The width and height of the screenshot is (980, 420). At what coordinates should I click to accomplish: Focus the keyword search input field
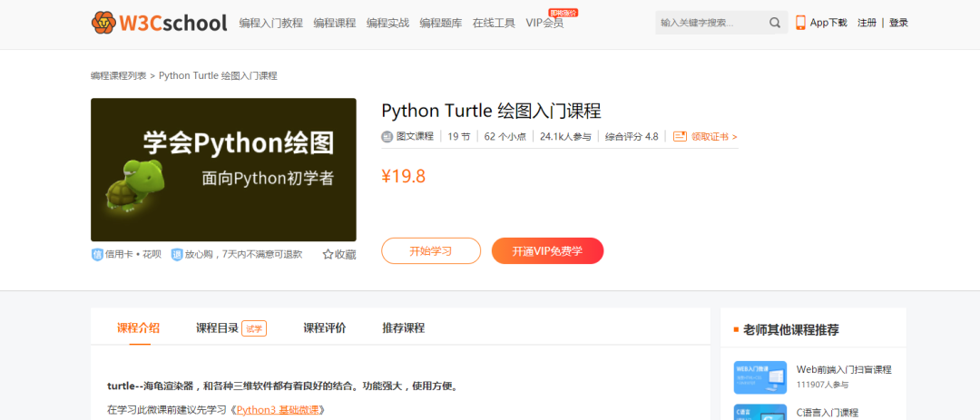[x=712, y=23]
